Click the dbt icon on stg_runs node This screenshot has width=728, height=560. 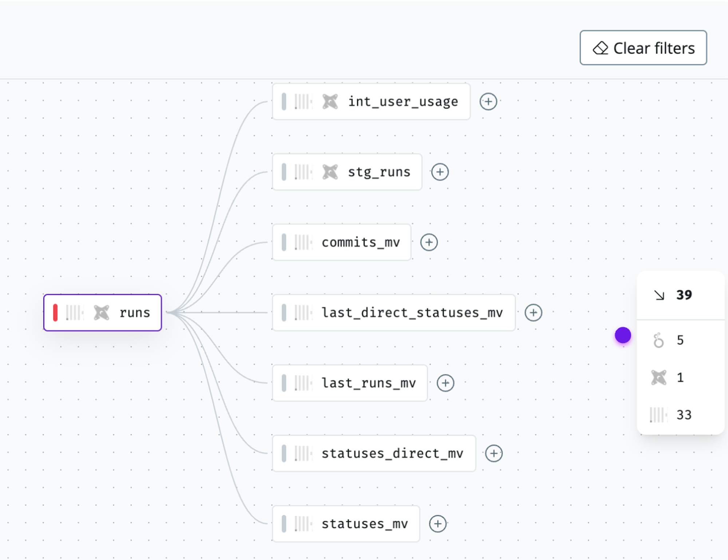(330, 172)
